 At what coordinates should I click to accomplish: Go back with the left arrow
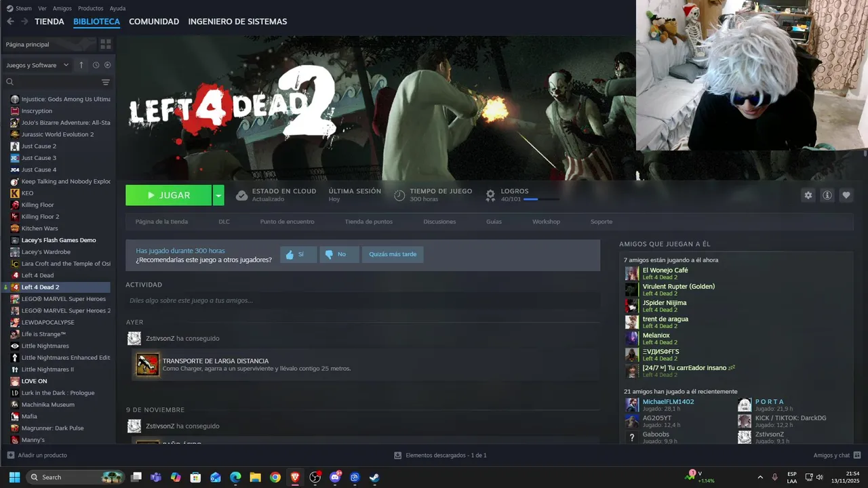pos(10,22)
